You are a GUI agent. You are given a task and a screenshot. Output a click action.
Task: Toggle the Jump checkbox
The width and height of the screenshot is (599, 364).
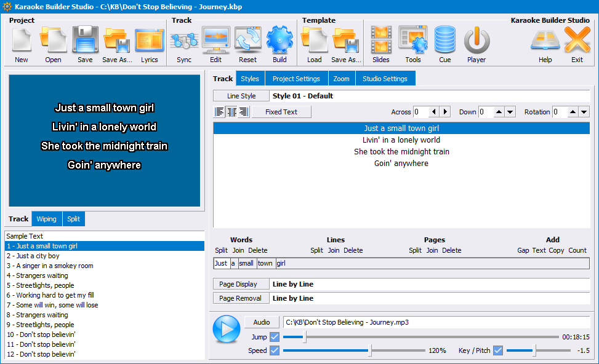point(275,337)
